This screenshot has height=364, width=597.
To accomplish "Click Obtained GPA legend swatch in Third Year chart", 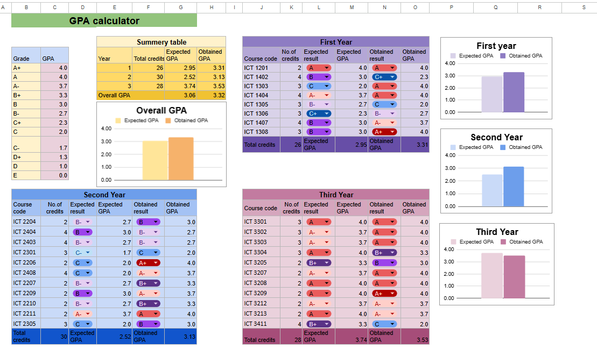I will (503, 242).
